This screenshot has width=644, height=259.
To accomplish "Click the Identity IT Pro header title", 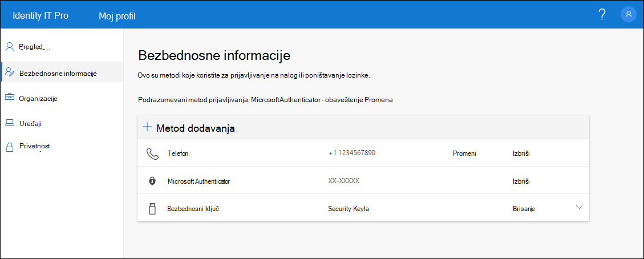I will coord(40,16).
